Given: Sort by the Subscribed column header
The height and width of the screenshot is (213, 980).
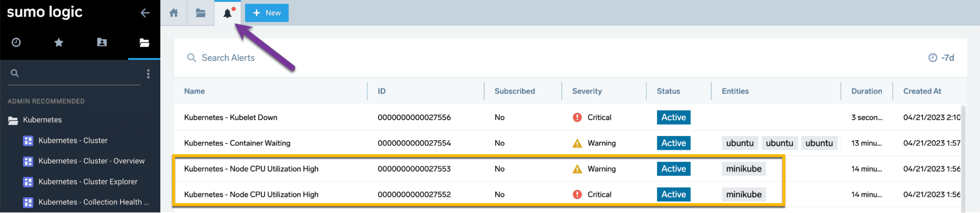Looking at the screenshot, I should click(515, 91).
